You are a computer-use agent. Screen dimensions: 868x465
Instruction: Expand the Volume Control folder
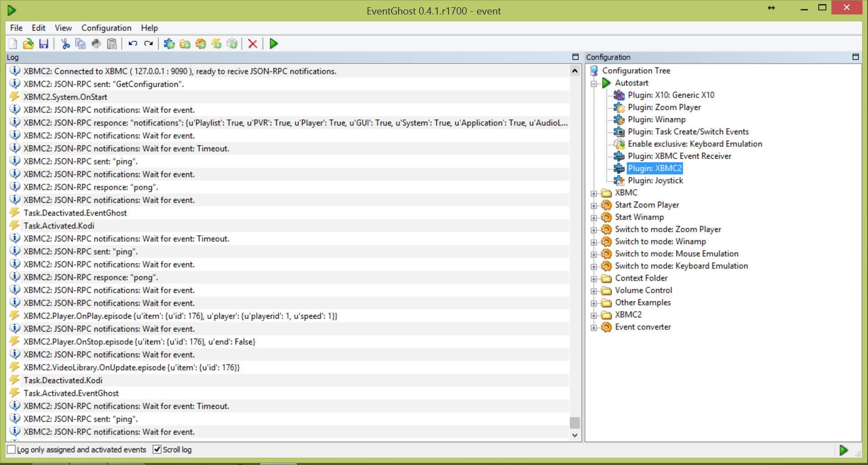point(594,291)
